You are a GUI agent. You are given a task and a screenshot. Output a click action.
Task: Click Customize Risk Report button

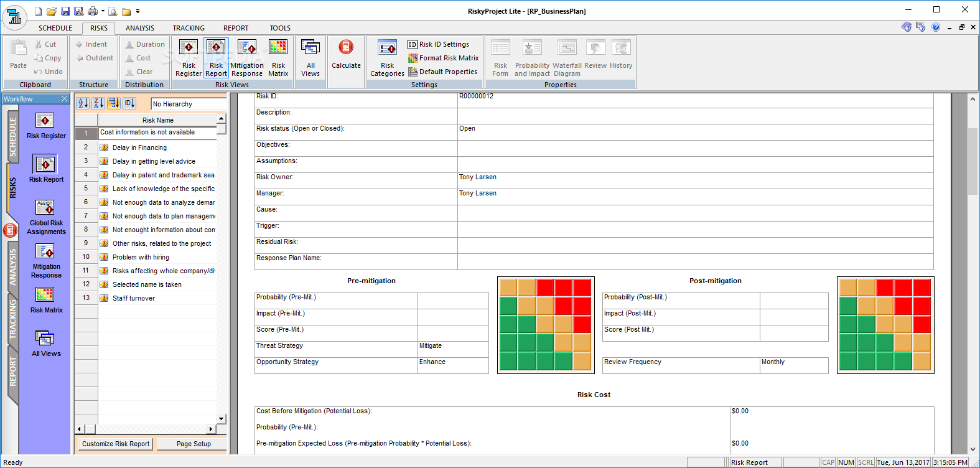[x=116, y=444]
